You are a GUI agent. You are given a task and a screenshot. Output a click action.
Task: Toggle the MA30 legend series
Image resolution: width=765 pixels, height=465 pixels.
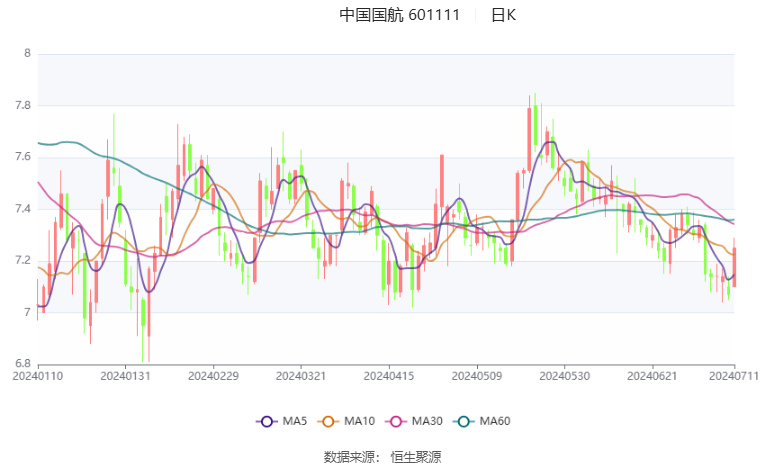click(414, 421)
